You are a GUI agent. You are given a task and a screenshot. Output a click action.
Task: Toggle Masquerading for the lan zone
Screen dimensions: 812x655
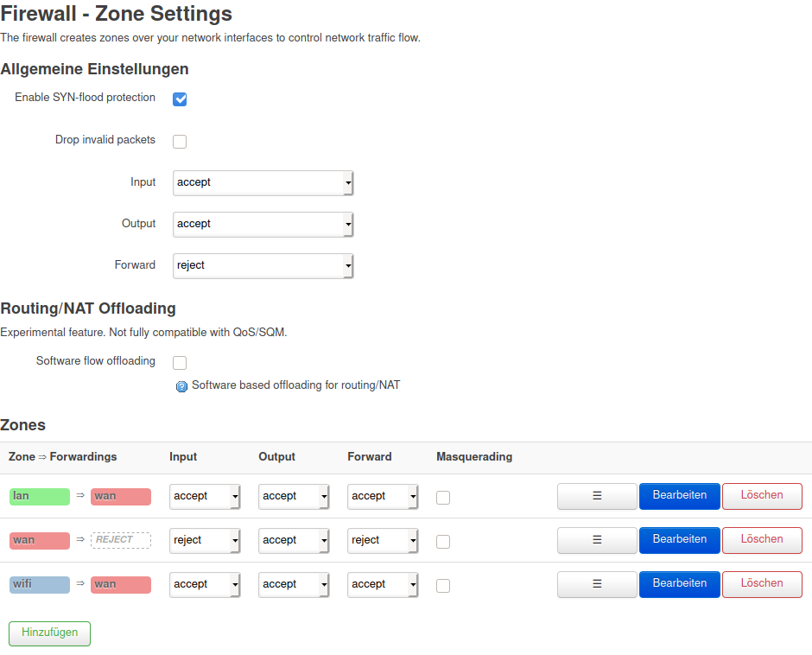[443, 498]
